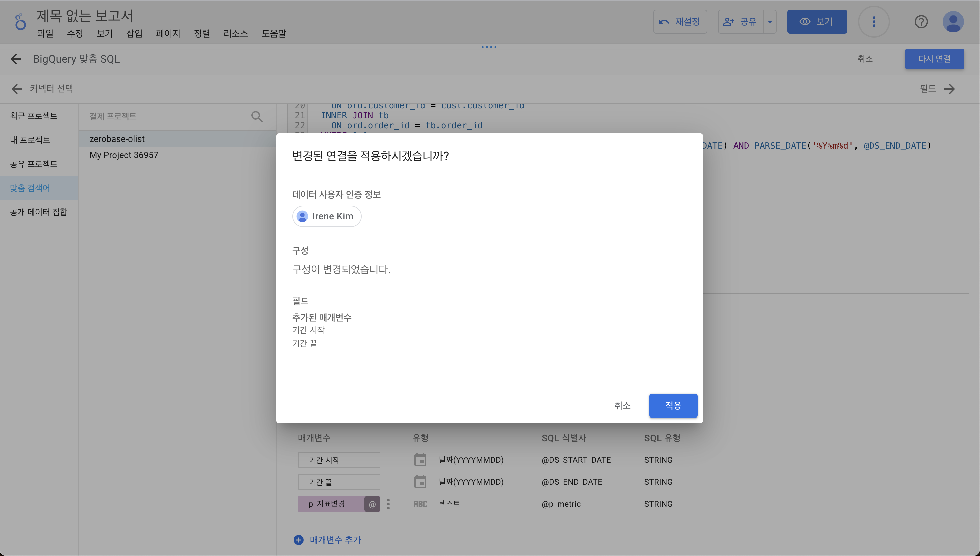
Task: Open the three-dot more options menu in header
Action: [874, 22]
